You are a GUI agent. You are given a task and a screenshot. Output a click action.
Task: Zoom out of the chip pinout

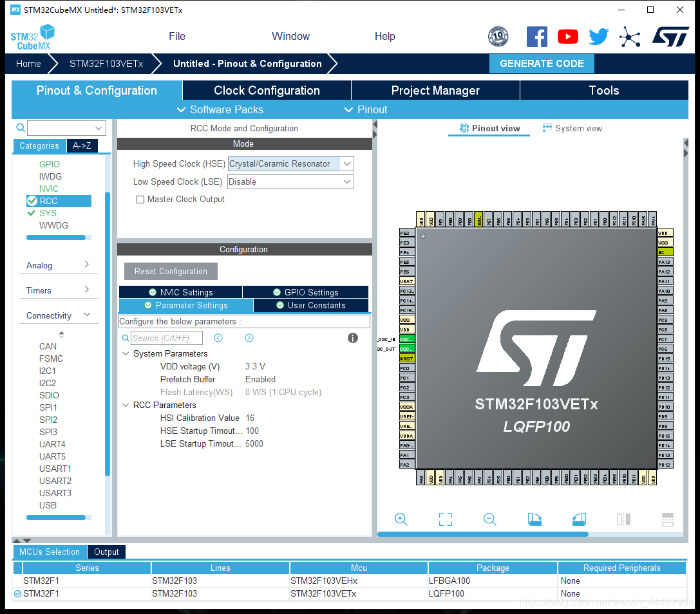coord(489,519)
